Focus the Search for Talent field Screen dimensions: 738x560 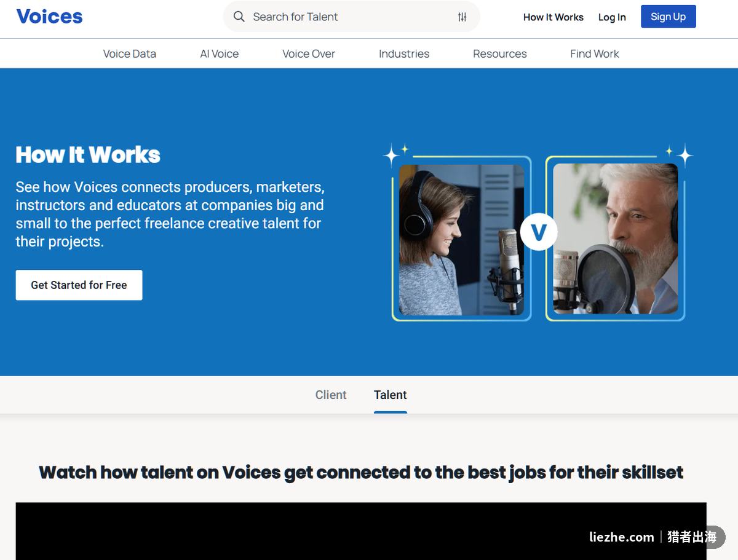point(351,17)
